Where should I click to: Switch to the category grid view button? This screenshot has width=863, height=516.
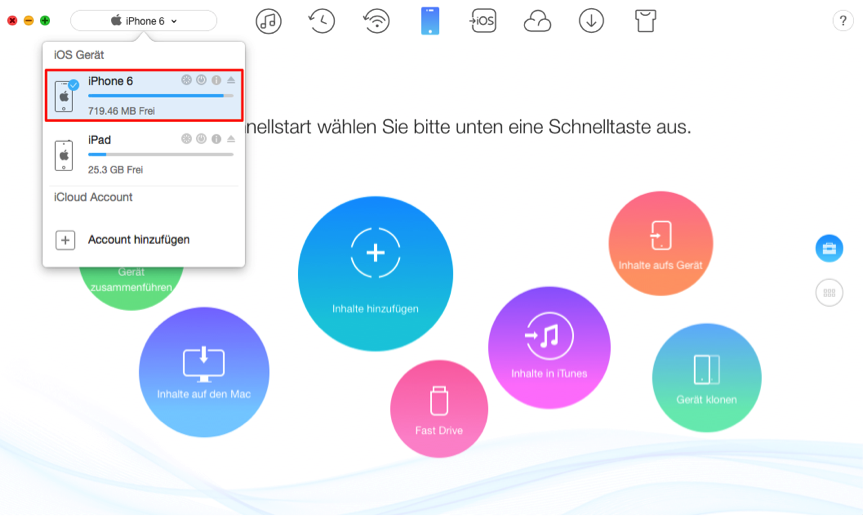pos(829,293)
